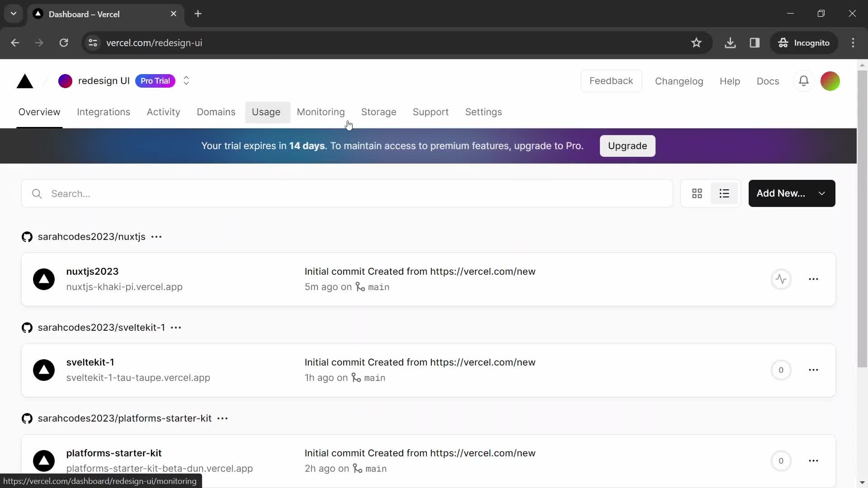Click the sarahcodes2023/platforms-starter-kit GitHub icon
The height and width of the screenshot is (488, 868).
[x=28, y=418]
